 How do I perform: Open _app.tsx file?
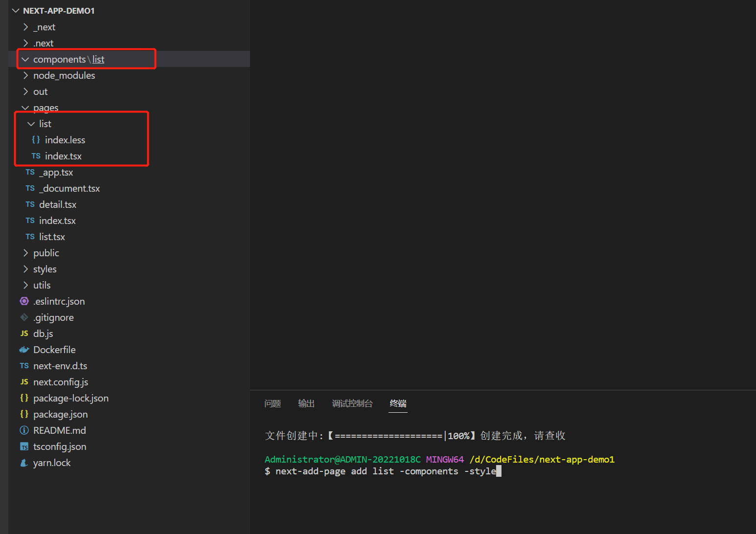56,172
